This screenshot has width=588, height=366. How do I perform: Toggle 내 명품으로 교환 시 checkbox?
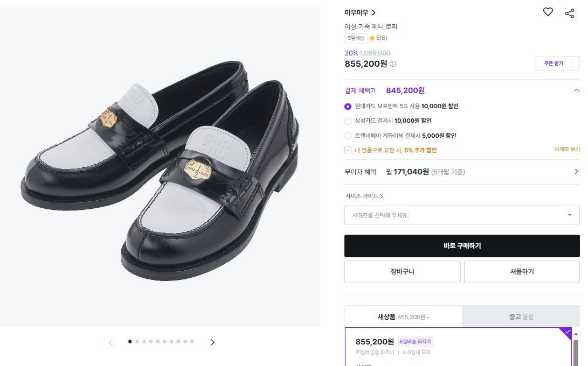click(x=348, y=150)
